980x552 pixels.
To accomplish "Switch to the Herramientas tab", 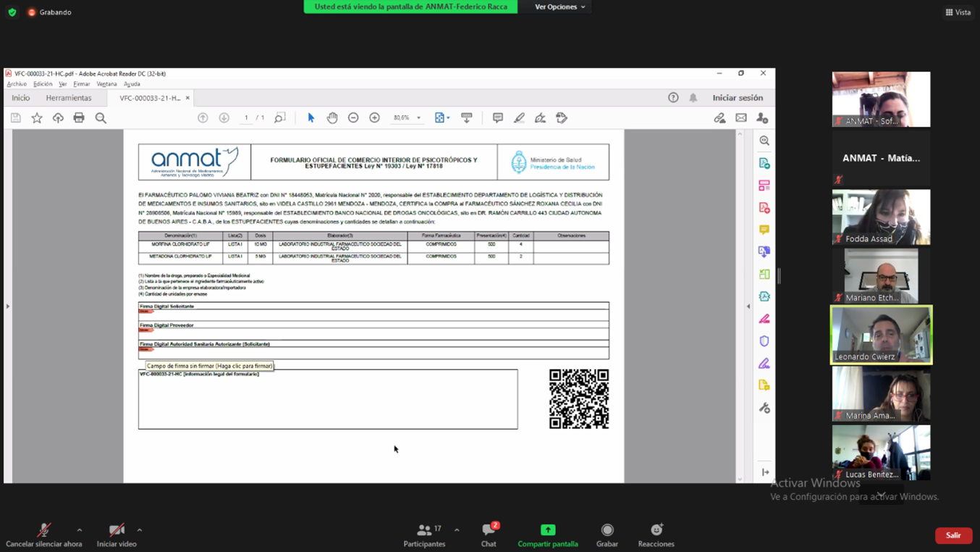I will point(69,98).
